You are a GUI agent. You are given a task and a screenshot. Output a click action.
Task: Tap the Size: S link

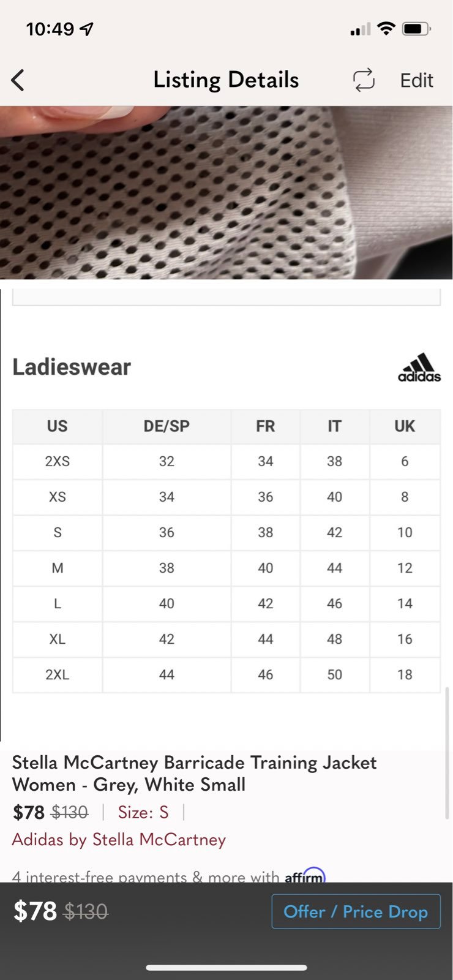click(143, 812)
